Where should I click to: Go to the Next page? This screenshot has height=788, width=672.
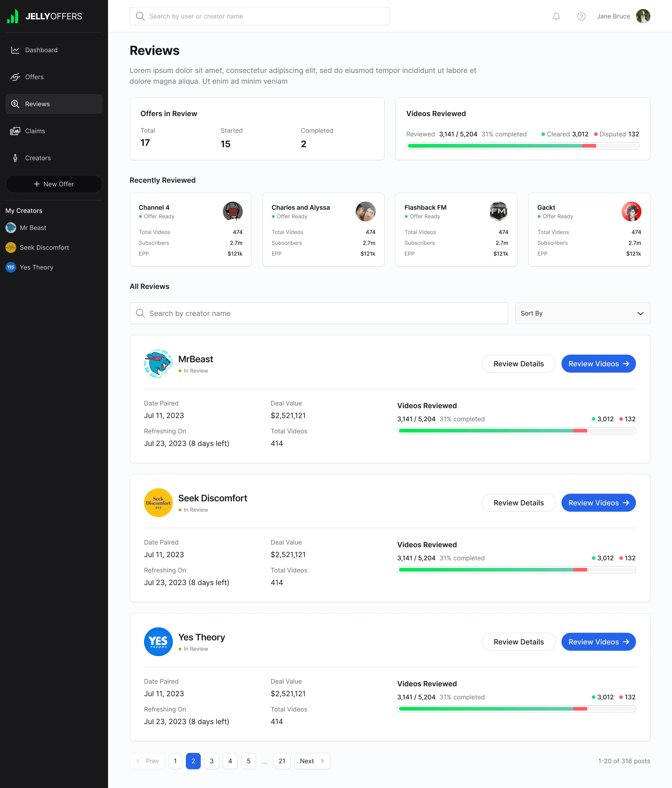pos(312,761)
